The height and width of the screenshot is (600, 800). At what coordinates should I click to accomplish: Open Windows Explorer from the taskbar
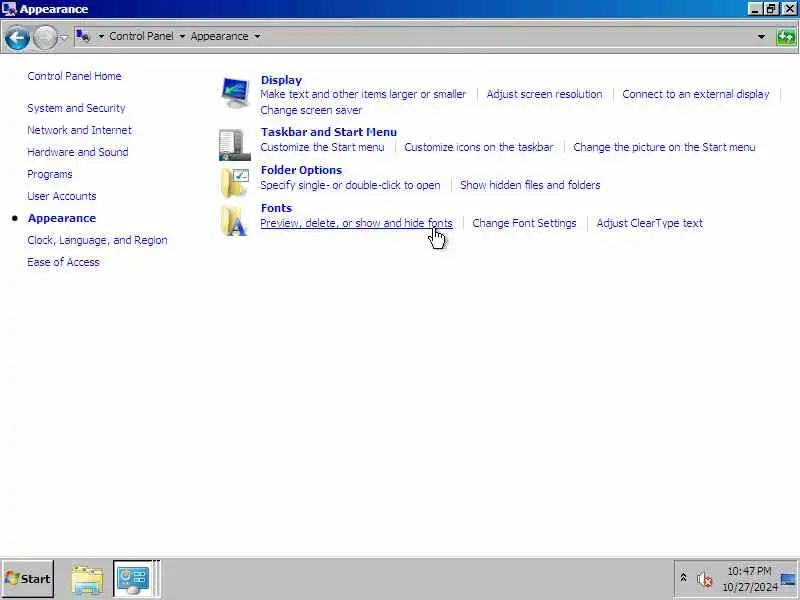point(87,580)
